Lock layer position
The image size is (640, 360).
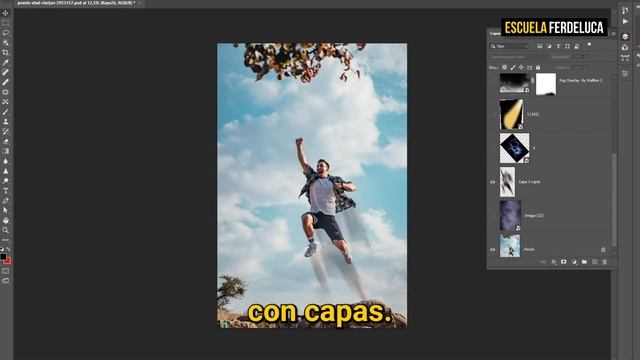click(x=521, y=67)
